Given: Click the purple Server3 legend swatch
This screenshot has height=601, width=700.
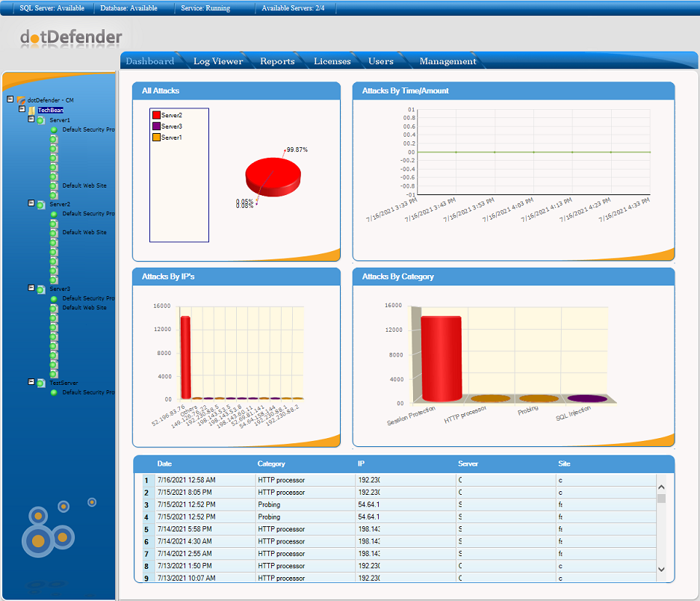Looking at the screenshot, I should (156, 126).
